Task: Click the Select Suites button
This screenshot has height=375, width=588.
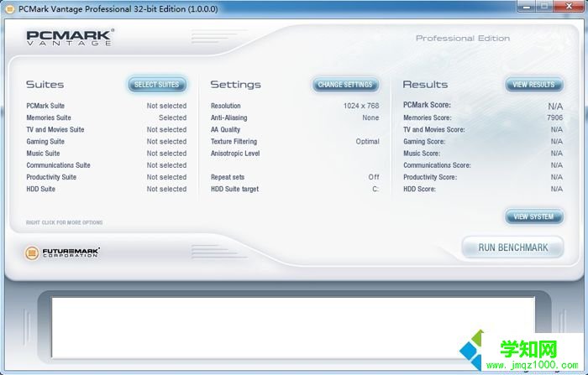Action: 157,85
